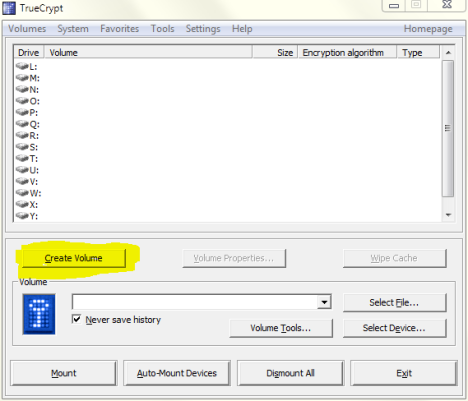Click the Select File button

(x=394, y=302)
